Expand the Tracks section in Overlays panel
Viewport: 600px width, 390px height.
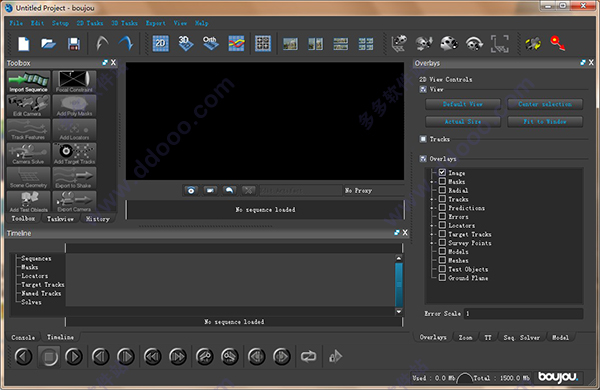coord(423,139)
